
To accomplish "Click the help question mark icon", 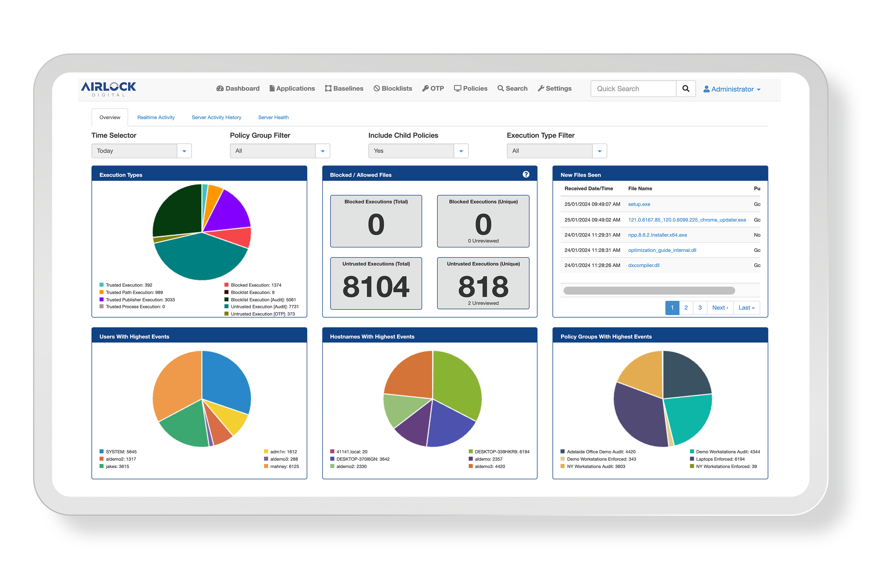I will (x=526, y=174).
